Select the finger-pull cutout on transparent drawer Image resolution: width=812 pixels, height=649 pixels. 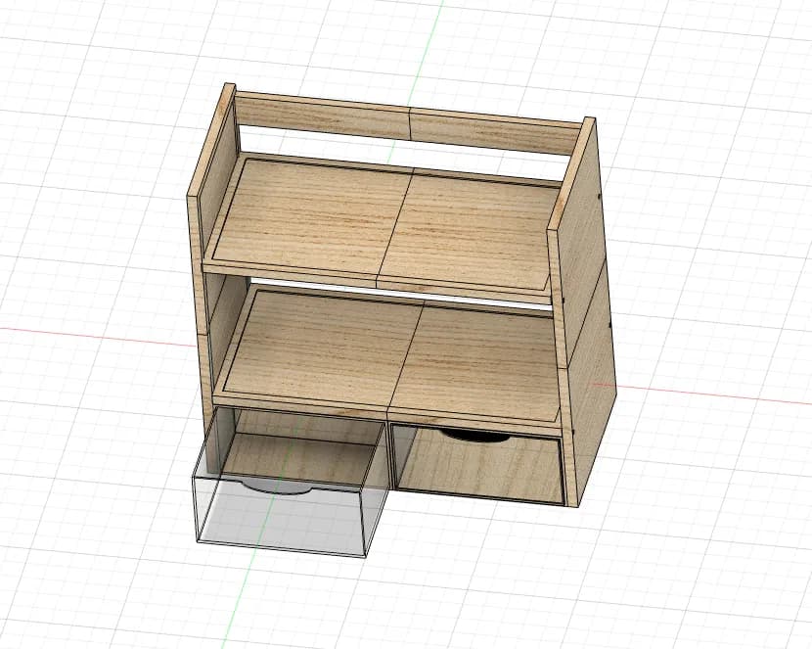[x=277, y=487]
